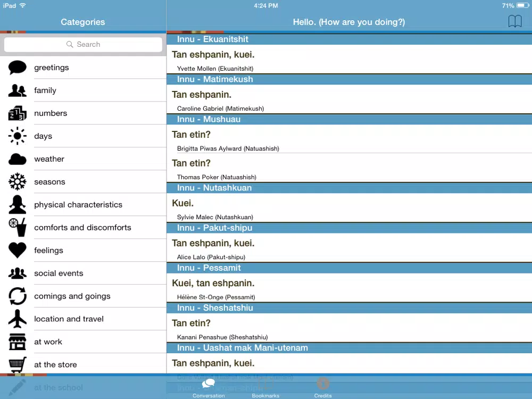Tap the Wi-Fi icon in status bar
This screenshot has width=532, height=399.
click(x=22, y=5)
